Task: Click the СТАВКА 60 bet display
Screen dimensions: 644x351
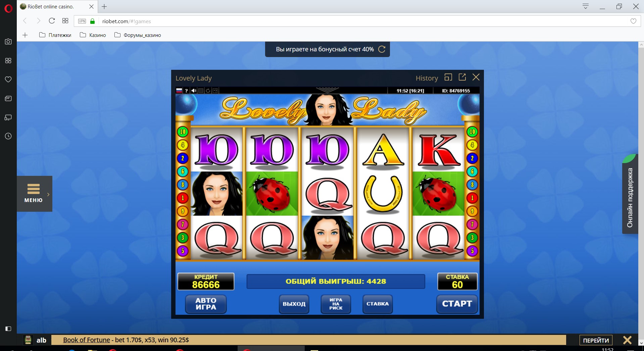Action: [457, 281]
